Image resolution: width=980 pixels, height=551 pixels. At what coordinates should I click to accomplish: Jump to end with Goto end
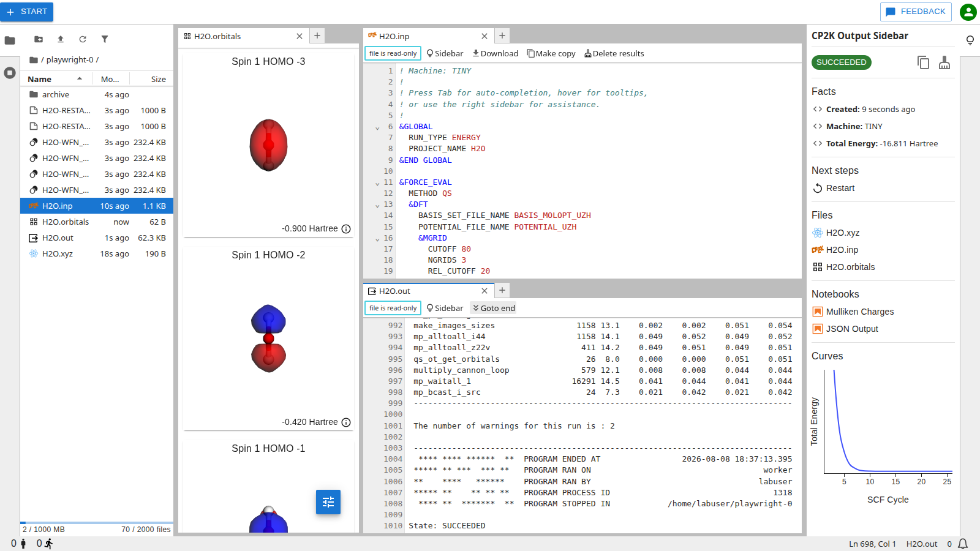(x=493, y=308)
